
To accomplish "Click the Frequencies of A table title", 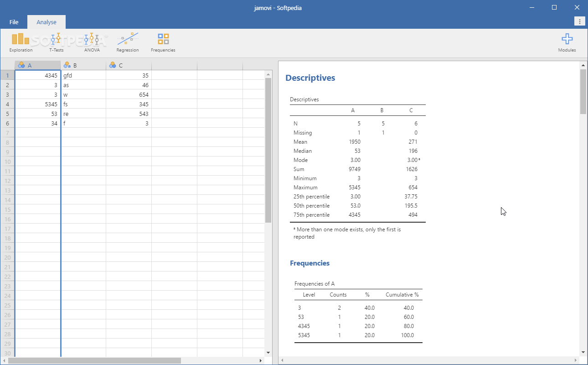I will (x=315, y=284).
